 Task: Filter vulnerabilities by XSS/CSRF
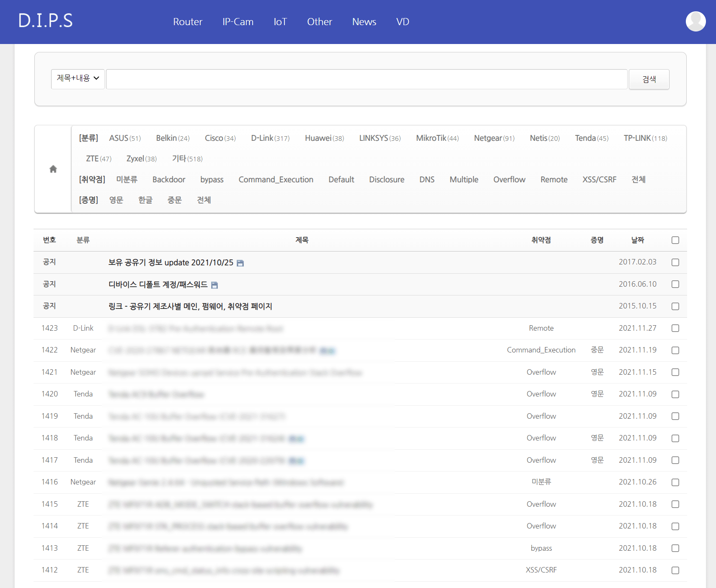pyautogui.click(x=599, y=179)
